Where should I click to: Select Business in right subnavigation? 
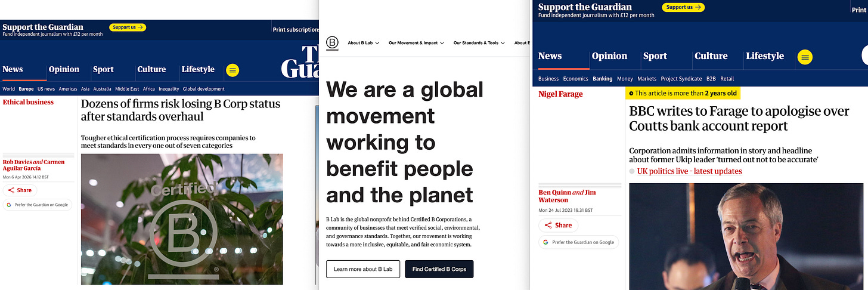tap(548, 79)
